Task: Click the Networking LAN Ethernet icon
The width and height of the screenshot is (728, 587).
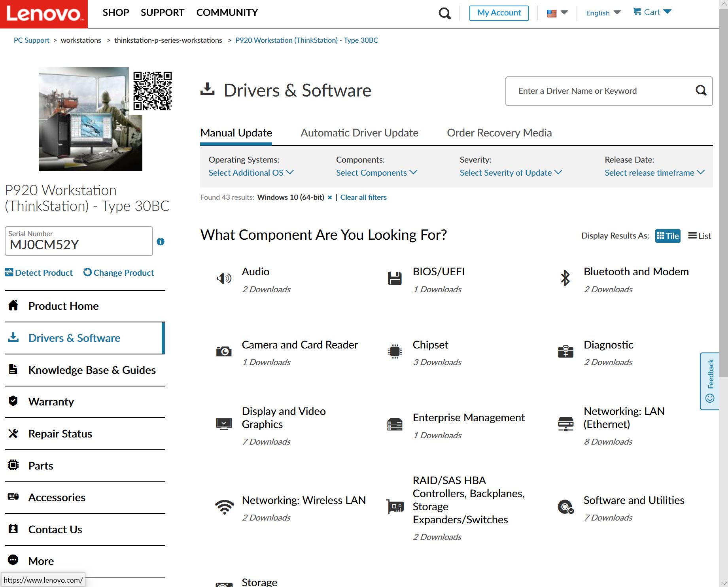Action: pyautogui.click(x=565, y=424)
